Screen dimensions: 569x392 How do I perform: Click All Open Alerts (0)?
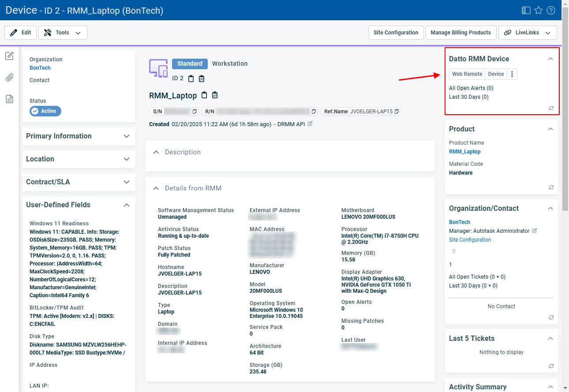471,88
